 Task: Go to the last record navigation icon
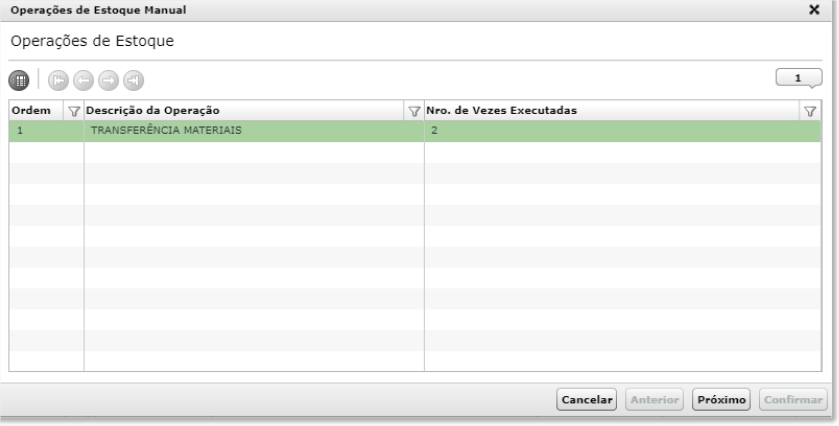pos(134,81)
